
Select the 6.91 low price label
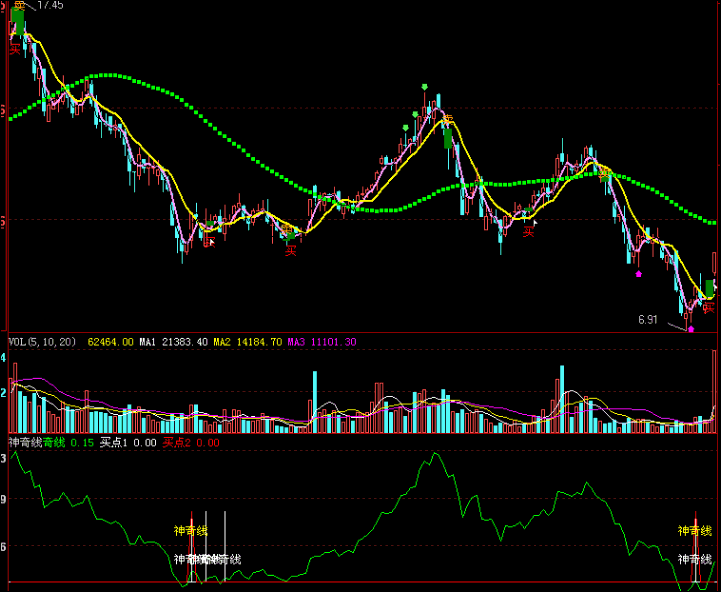(x=649, y=320)
